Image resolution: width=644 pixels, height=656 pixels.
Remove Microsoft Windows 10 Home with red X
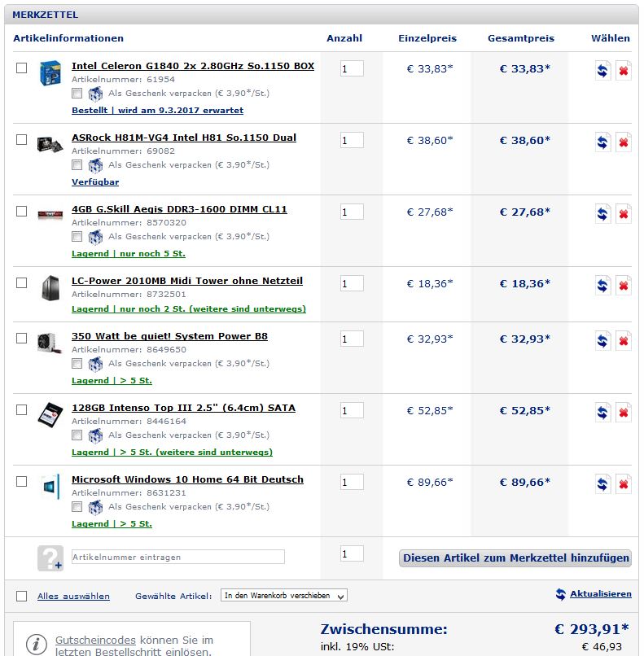(624, 484)
